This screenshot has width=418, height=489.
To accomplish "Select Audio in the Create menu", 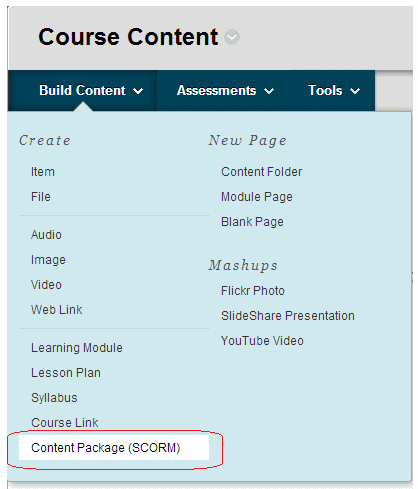I will pyautogui.click(x=46, y=235).
